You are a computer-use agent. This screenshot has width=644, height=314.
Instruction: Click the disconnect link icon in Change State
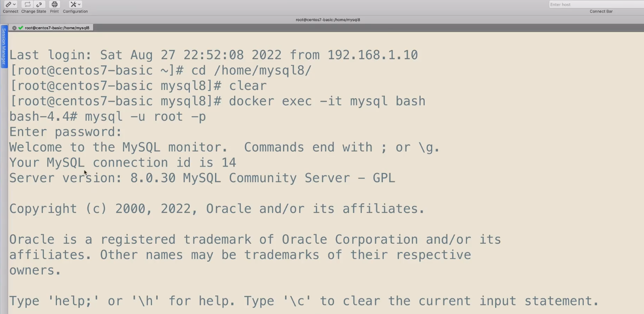pos(38,4)
